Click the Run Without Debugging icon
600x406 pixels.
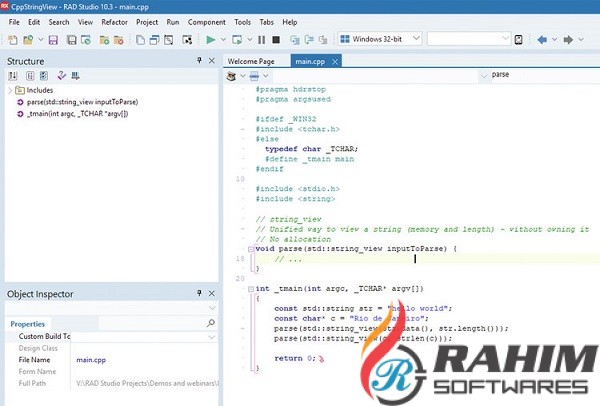click(x=237, y=39)
